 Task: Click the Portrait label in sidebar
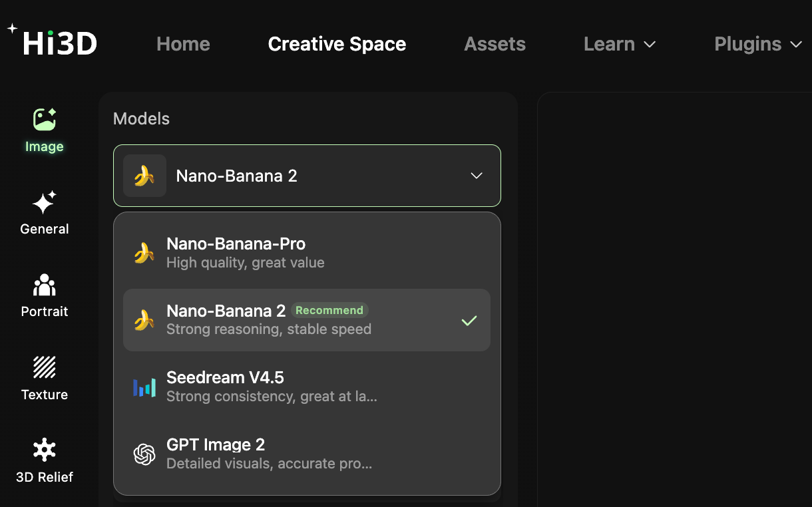[x=45, y=311]
